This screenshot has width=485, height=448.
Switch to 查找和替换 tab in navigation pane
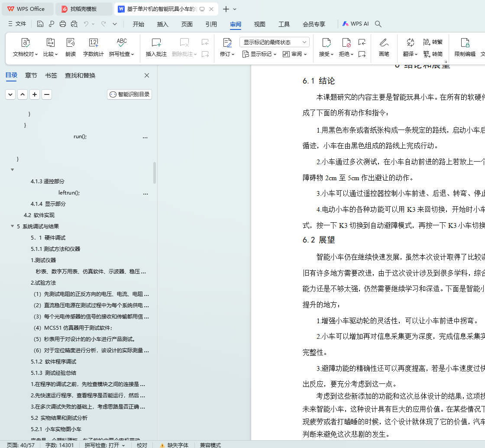(80, 75)
